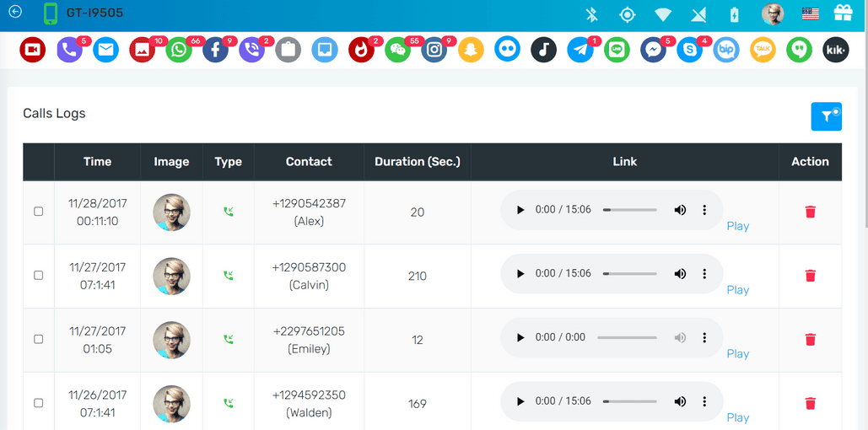Seek on Calvin's audio progress bar
868x430 pixels.
pos(630,274)
